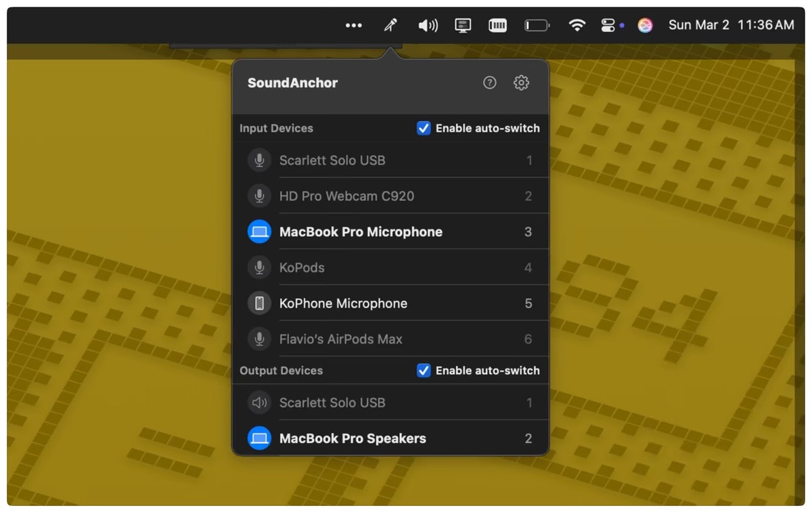Viewport: 812px width, 512px height.
Task: Click microphone icon beside Flavio's AirPods Max
Action: (259, 340)
